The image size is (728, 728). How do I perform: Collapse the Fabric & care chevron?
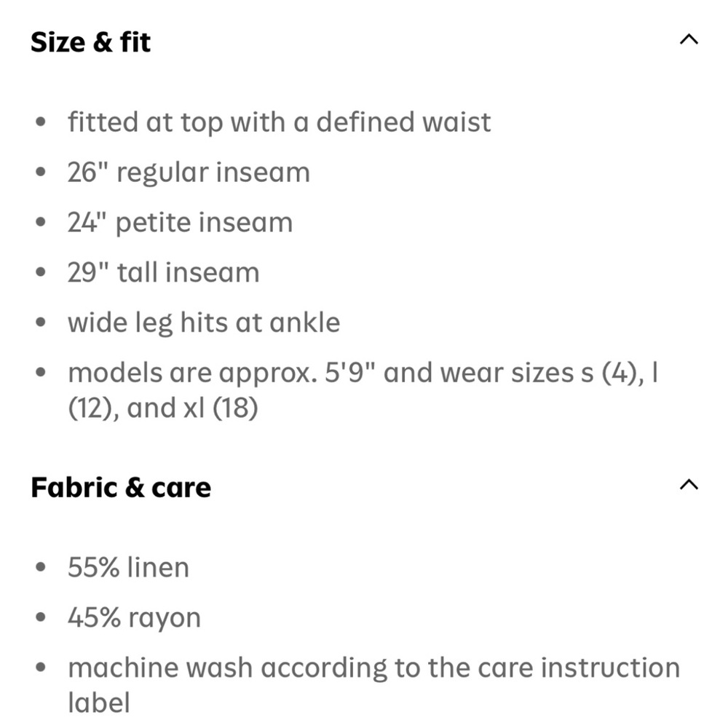(x=689, y=485)
